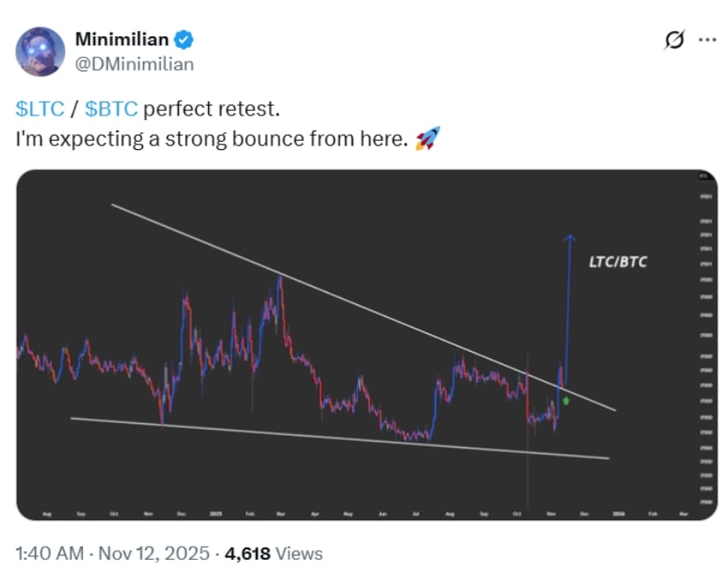Click the green up arrow on the chart
728x567 pixels.
coord(566,401)
